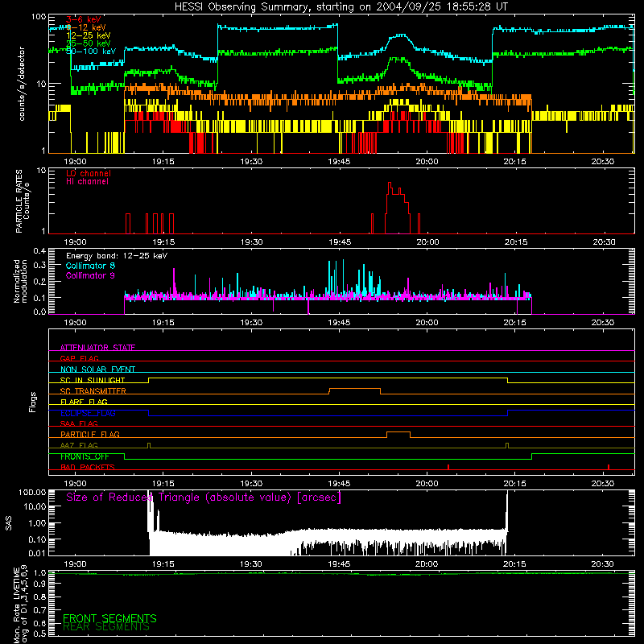Click the Energy band: 12-25 keV label

117,256
